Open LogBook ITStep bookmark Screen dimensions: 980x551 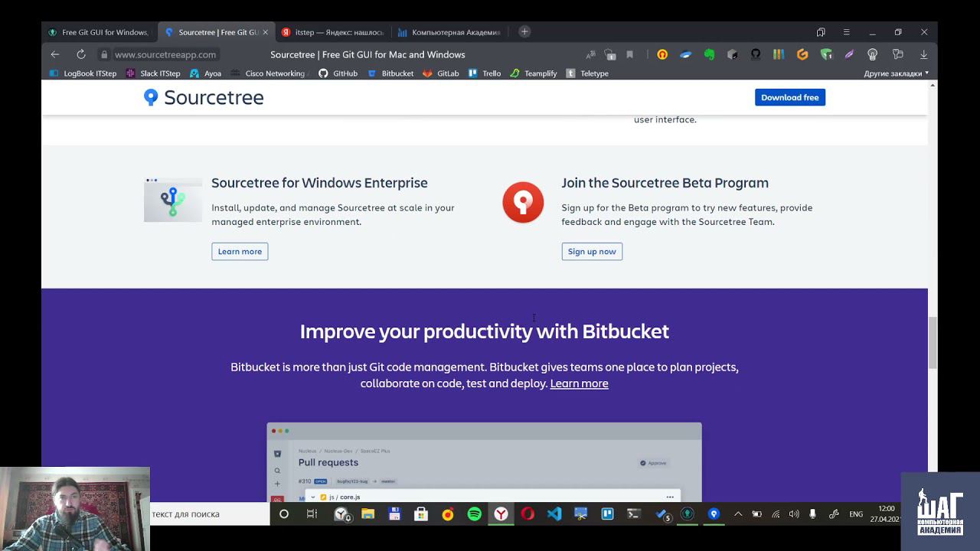coord(83,73)
